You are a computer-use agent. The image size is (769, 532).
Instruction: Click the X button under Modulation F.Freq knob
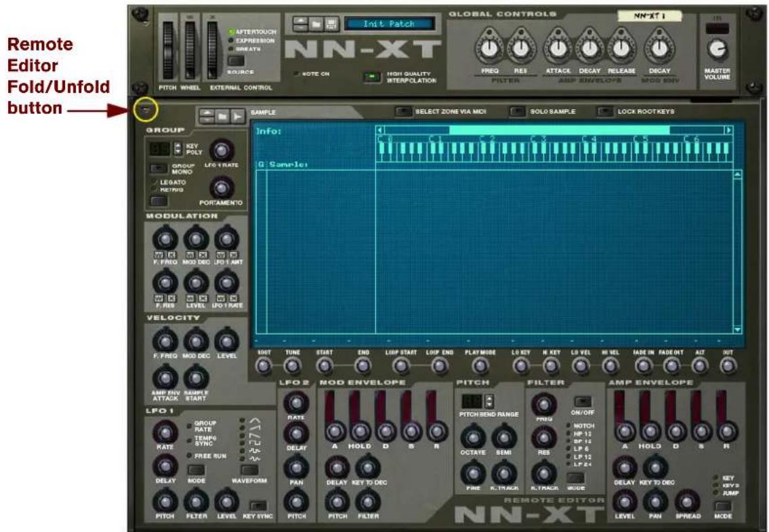[x=171, y=255]
